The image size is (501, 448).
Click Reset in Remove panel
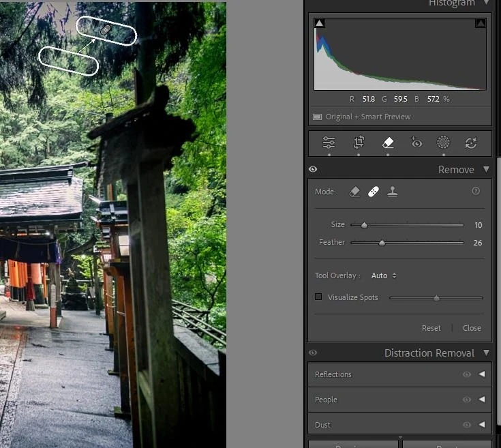point(431,328)
